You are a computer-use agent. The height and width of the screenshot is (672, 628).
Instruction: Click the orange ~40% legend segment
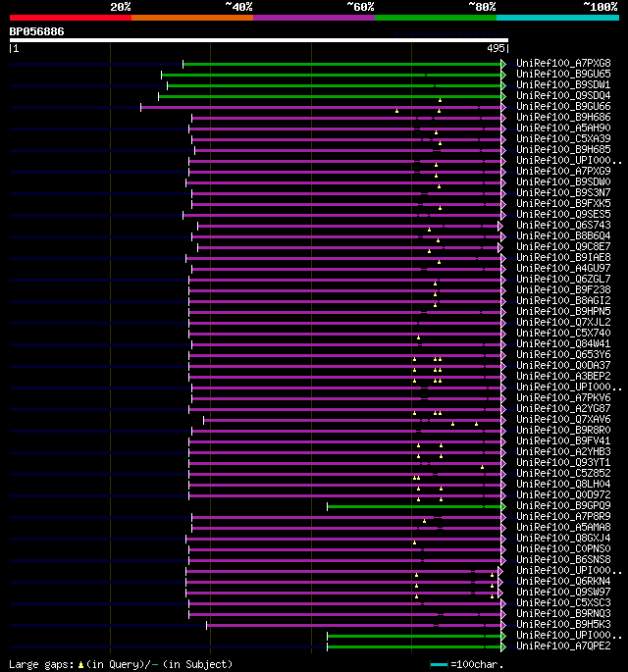click(x=192, y=18)
